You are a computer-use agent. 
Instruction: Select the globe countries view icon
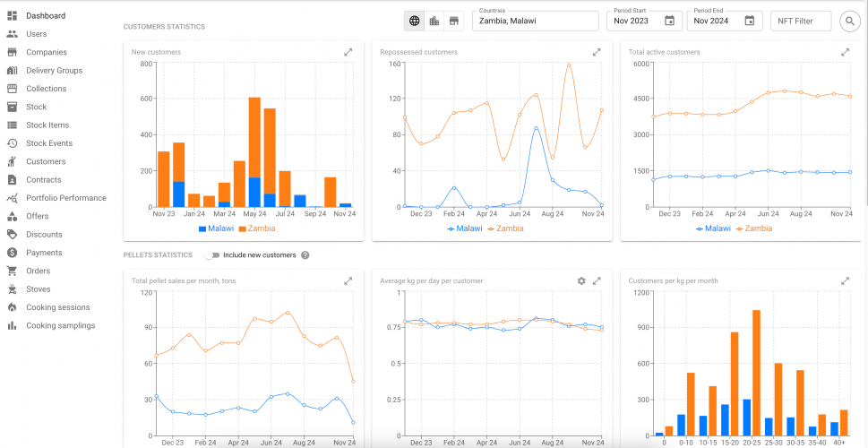(x=415, y=21)
